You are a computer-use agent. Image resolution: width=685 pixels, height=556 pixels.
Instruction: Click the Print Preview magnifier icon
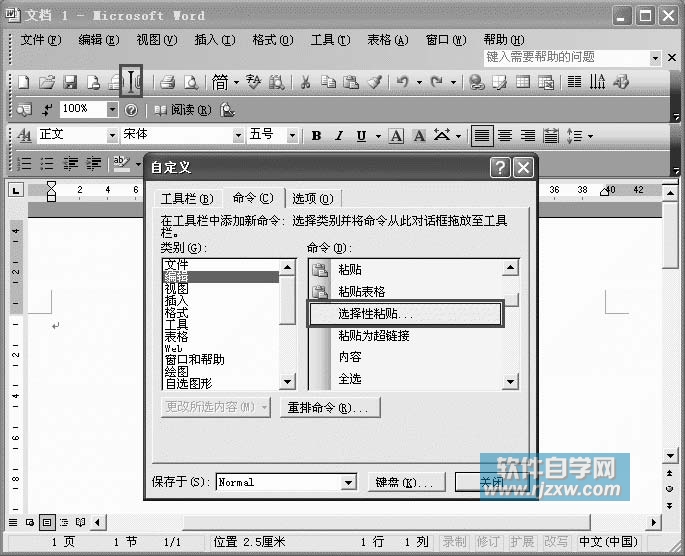click(x=191, y=82)
